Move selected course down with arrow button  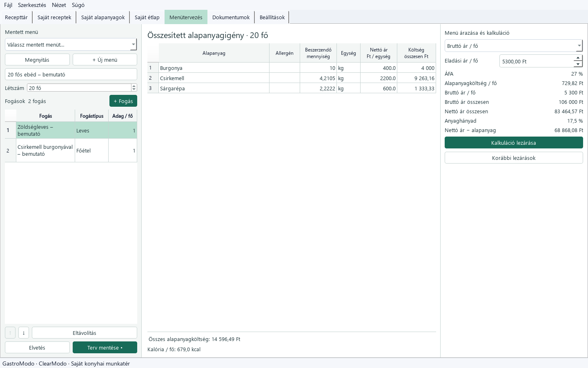[24, 333]
